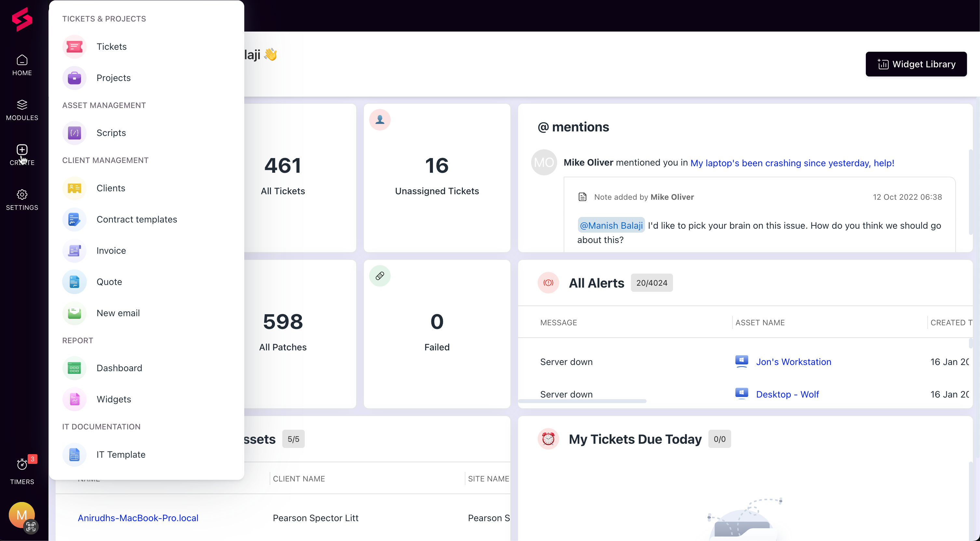Open Desktop - Wolf asset link

787,394
